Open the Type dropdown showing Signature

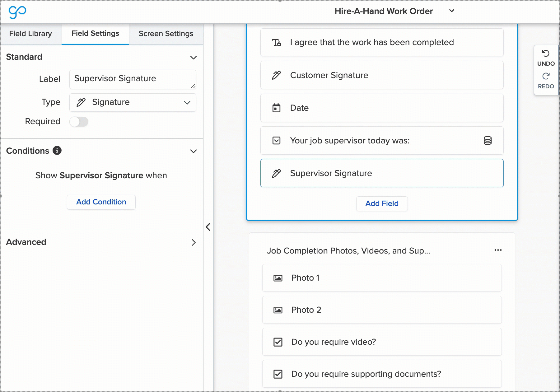pos(133,102)
